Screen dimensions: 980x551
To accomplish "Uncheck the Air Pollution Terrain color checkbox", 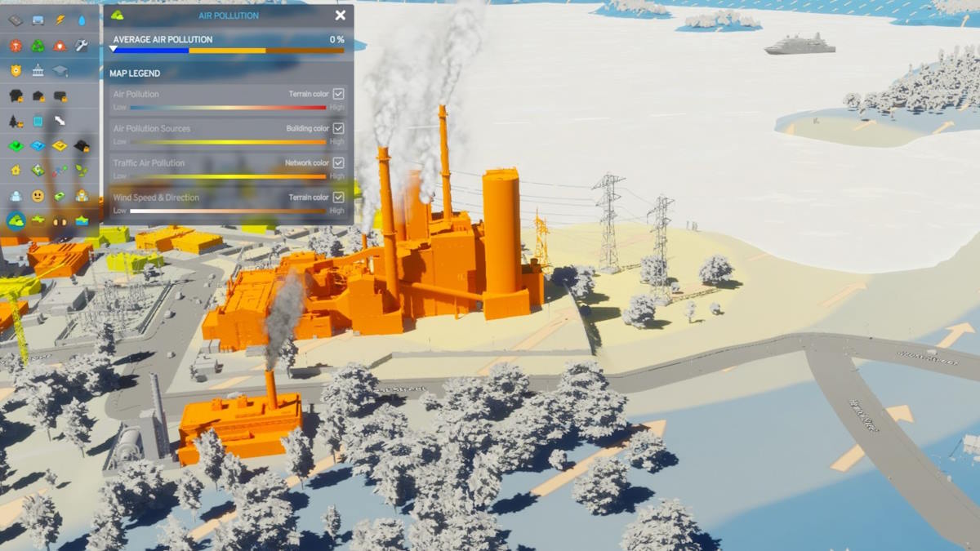I will coord(336,93).
